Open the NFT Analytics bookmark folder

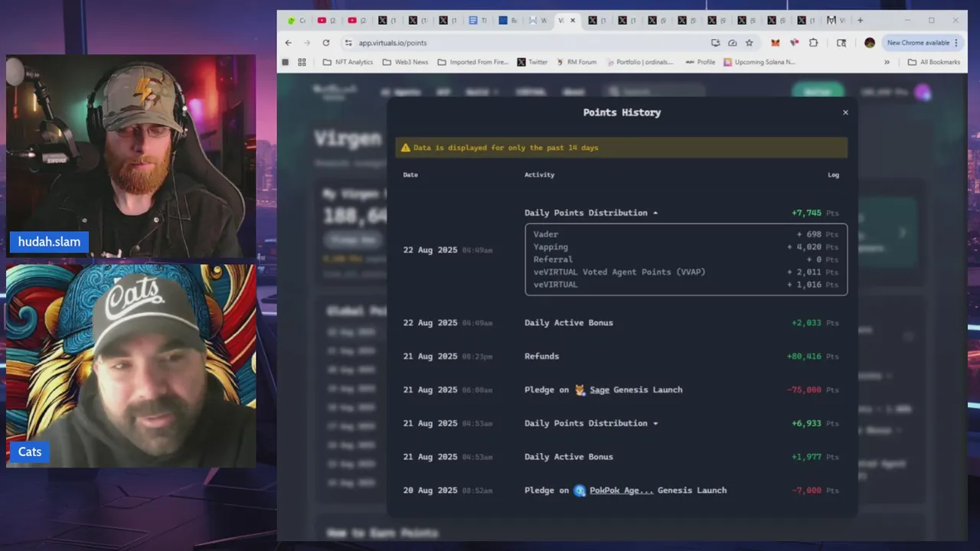coord(348,62)
